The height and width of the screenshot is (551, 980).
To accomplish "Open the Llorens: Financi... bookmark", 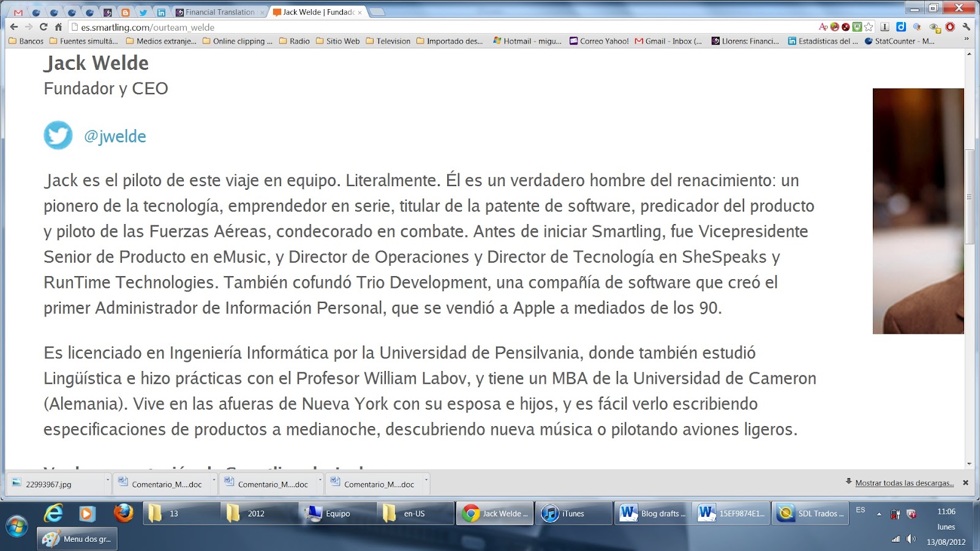I will tap(745, 41).
